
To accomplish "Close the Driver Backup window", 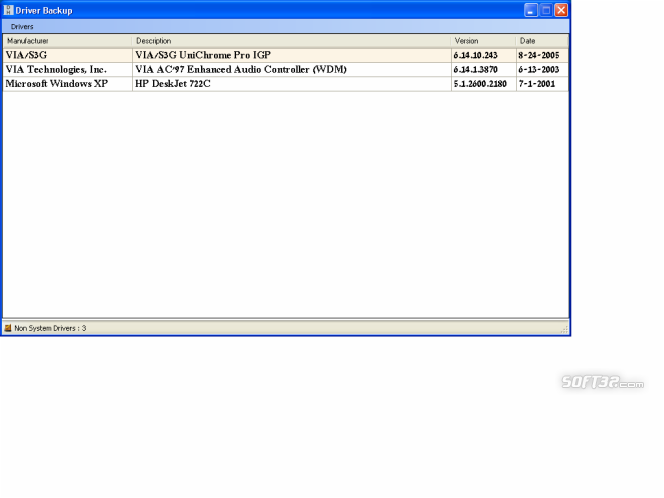I will pos(561,10).
